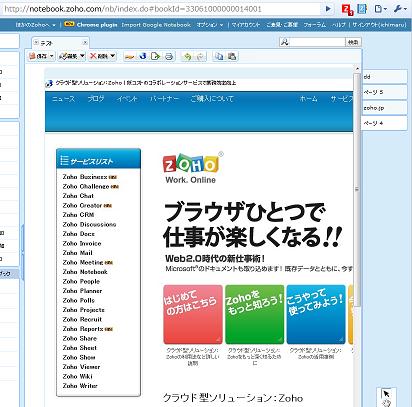
Task: Open the browser page menu icon
Action: [380, 9]
